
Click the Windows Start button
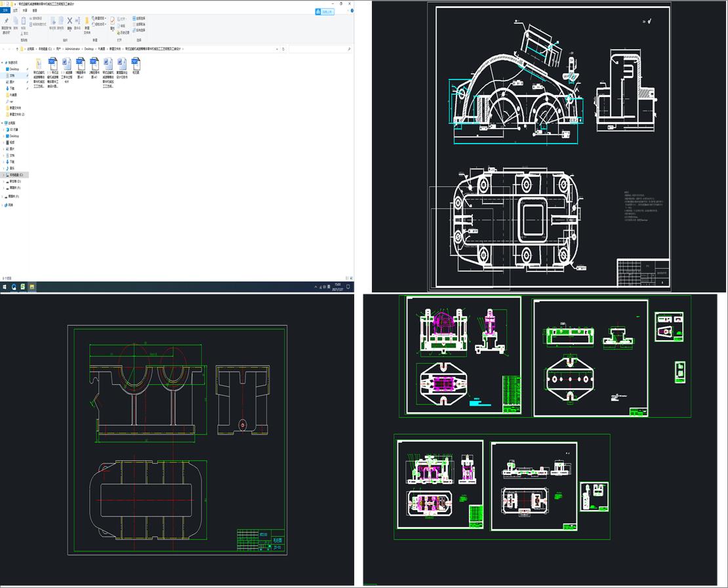click(4, 287)
